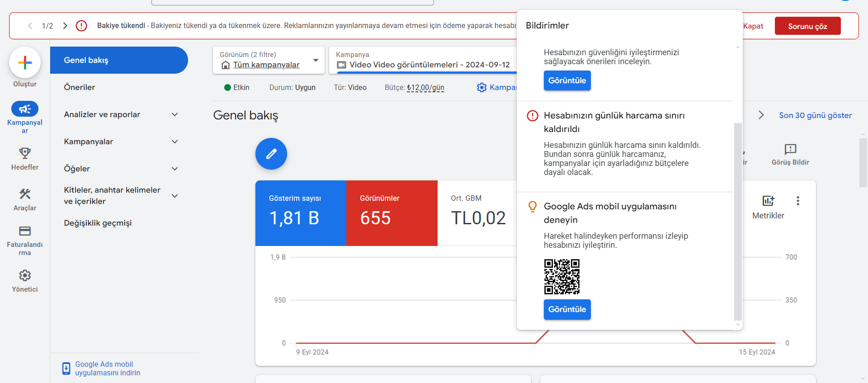Click the Oluştur plus button
The width and height of the screenshot is (868, 383).
pyautogui.click(x=25, y=62)
